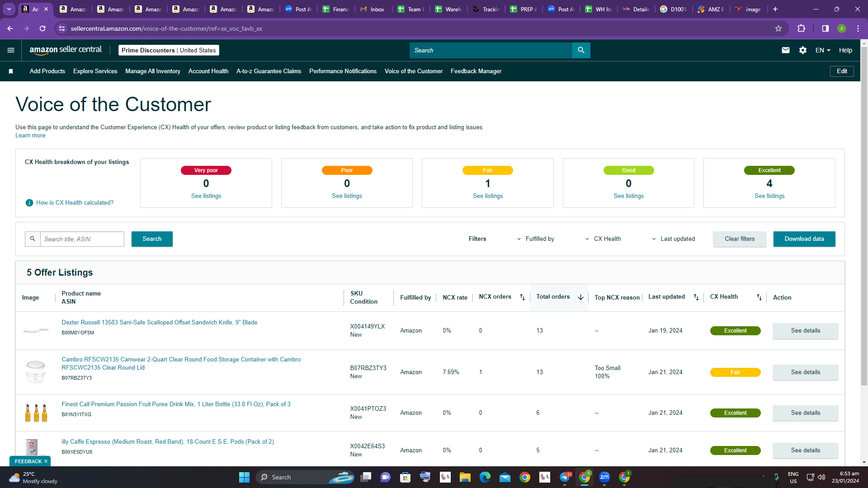Viewport: 868px width, 488px height.
Task: Reload the page in Chrome
Action: point(42,28)
